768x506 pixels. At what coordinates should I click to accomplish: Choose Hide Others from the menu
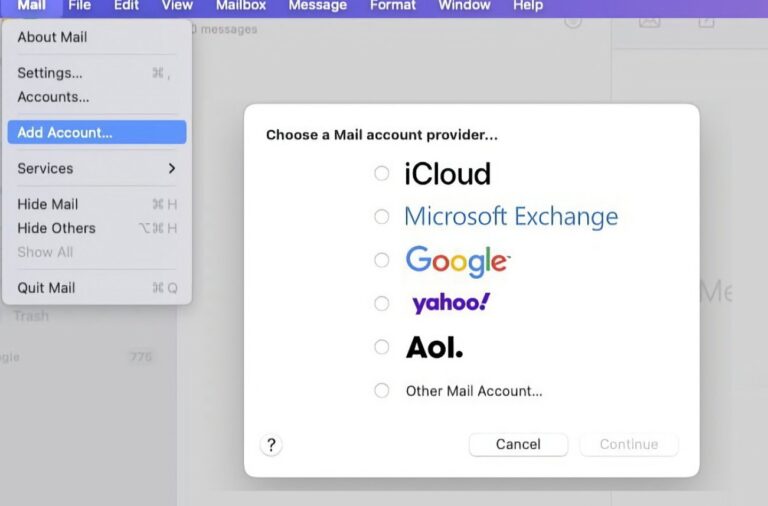(97, 228)
